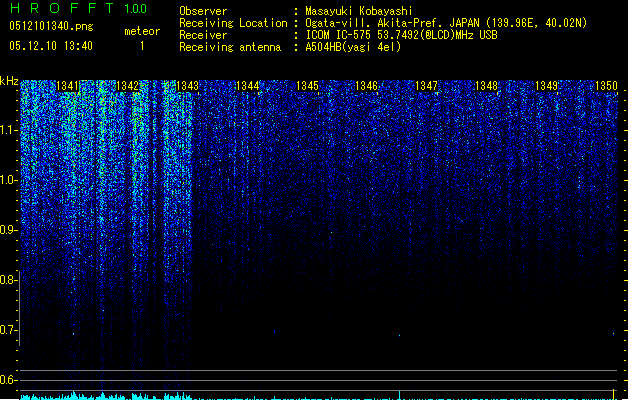The height and width of the screenshot is (400, 629).
Task: Click the 1341 time marker
Action: click(x=67, y=86)
